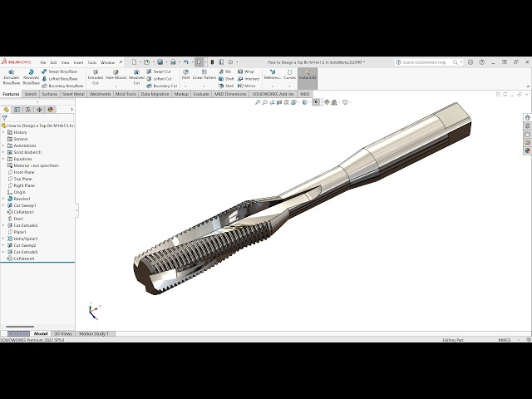Screen dimensions: 532x399
Task: Switch to the Sketch tab
Action: pyautogui.click(x=31, y=94)
